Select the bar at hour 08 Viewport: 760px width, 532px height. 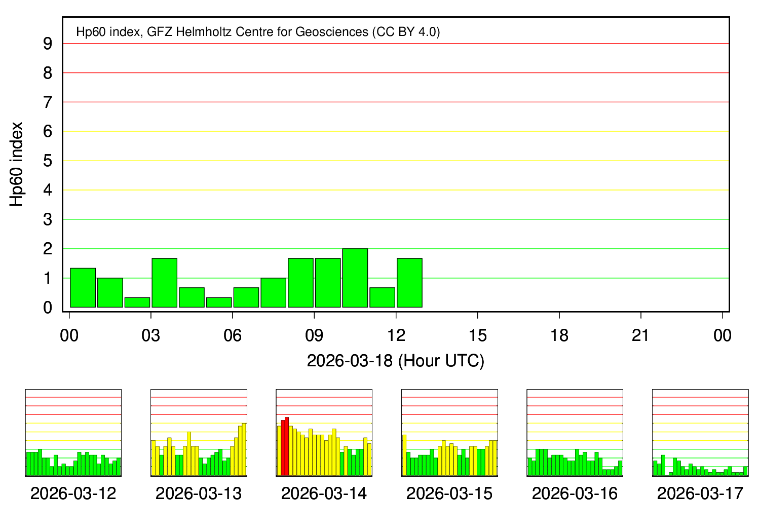301,281
